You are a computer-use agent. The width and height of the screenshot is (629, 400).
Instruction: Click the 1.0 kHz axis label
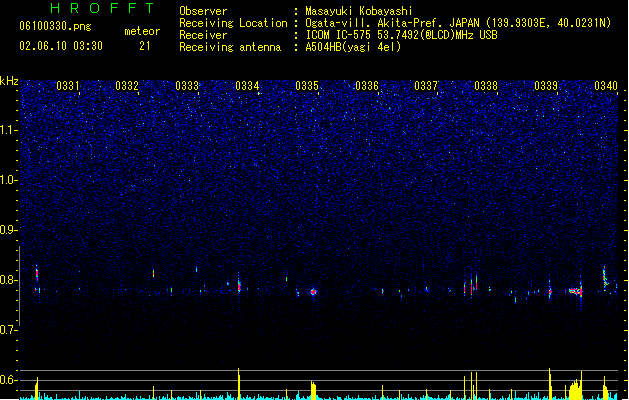pos(9,180)
